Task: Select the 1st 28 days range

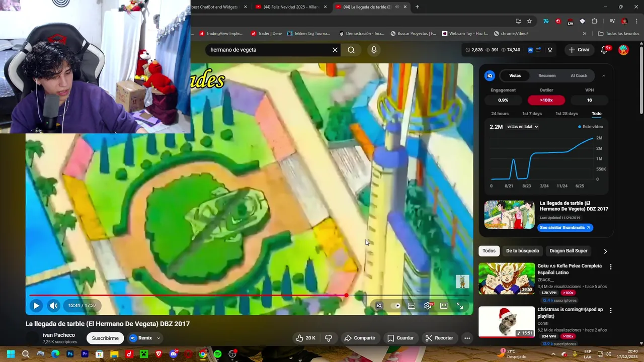Action: [567, 114]
